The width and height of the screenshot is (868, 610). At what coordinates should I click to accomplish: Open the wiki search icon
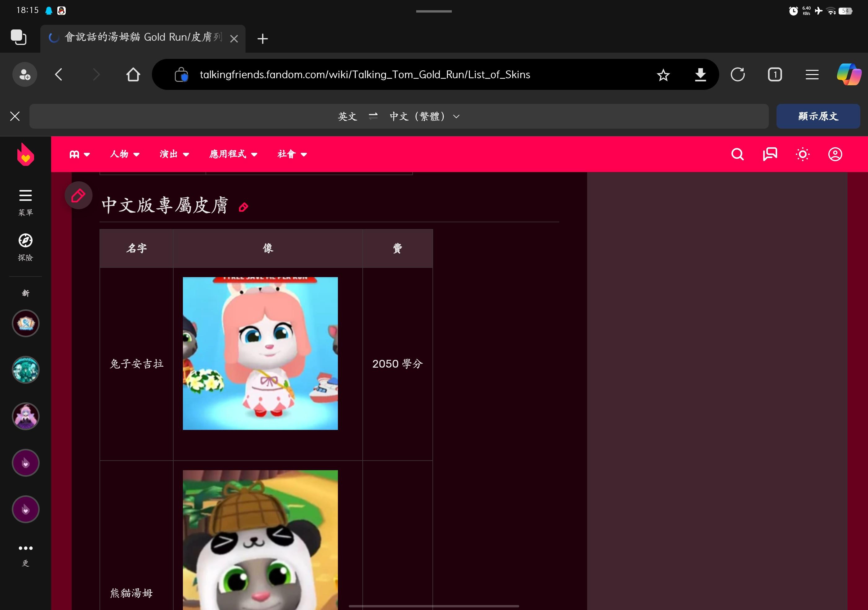click(737, 154)
